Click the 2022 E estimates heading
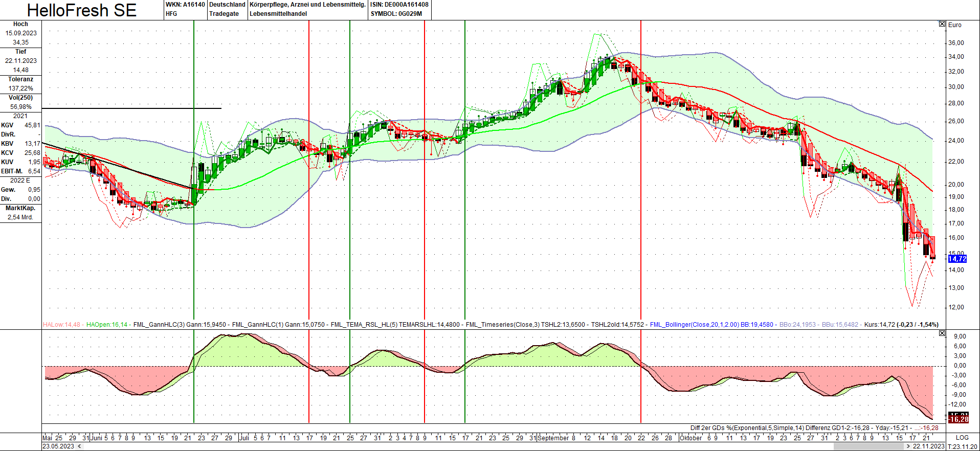Image resolution: width=980 pixels, height=451 pixels. 20,181
